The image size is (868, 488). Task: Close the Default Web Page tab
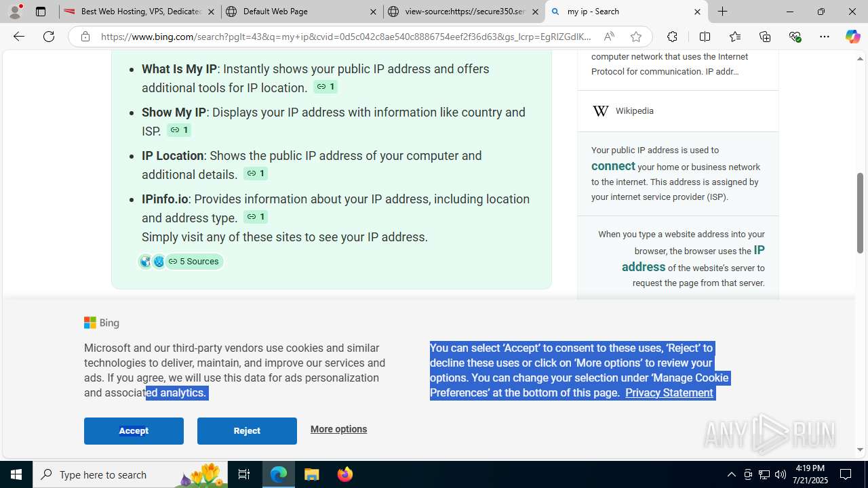(x=373, y=12)
